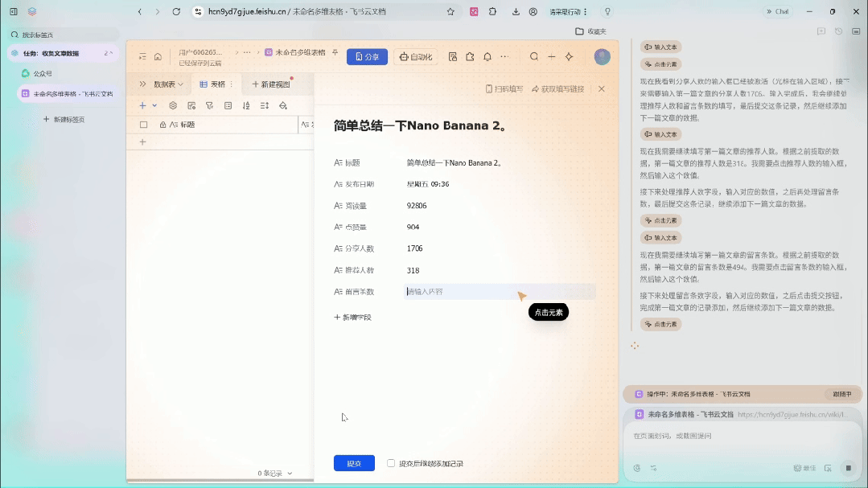This screenshot has width=868, height=488.
Task: Switch to the 表格 view tab
Action: pyautogui.click(x=215, y=84)
